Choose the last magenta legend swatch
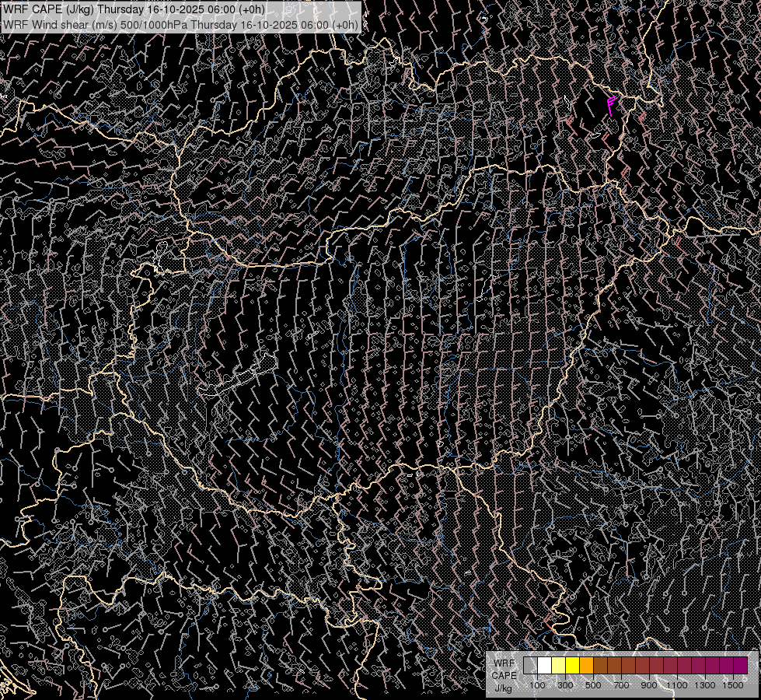761x700 pixels. (740, 665)
